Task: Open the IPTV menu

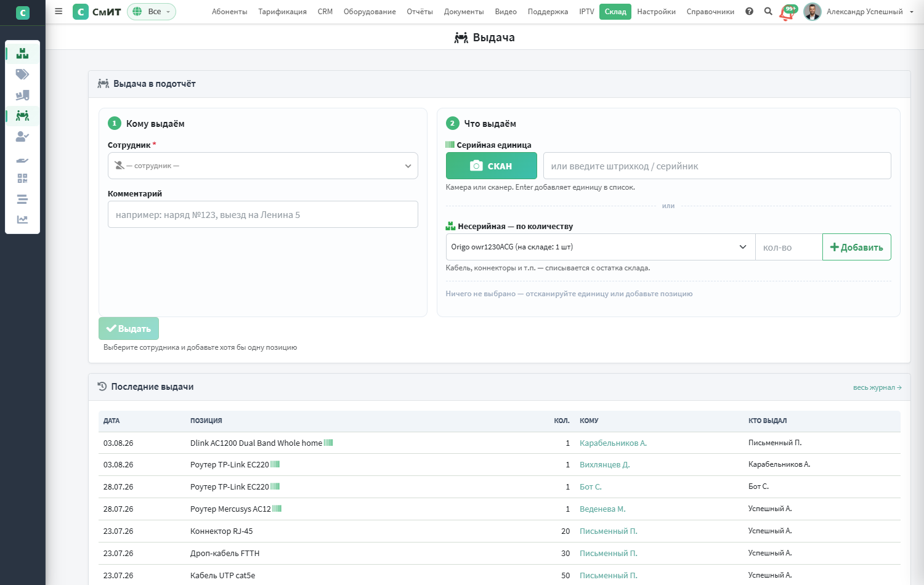Action: (x=586, y=12)
